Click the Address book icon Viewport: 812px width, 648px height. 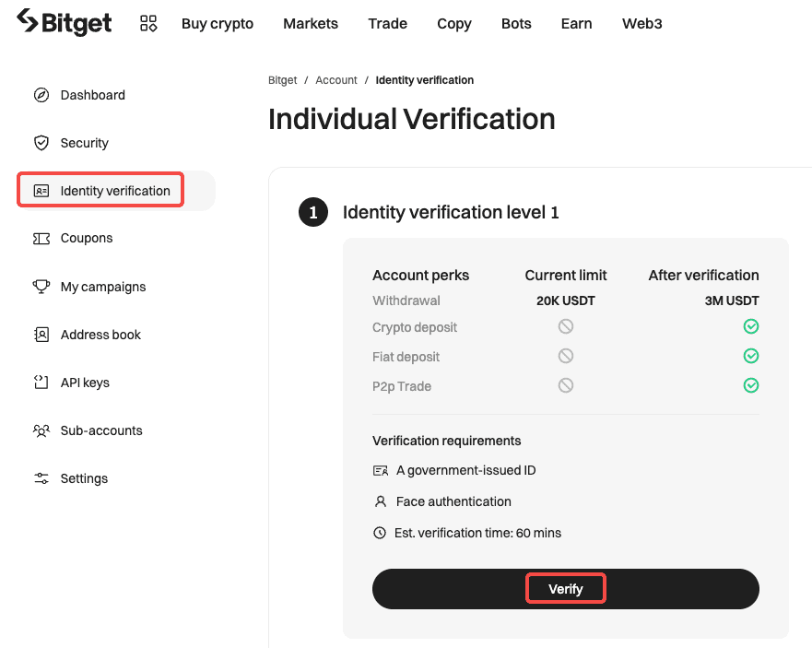tap(41, 335)
